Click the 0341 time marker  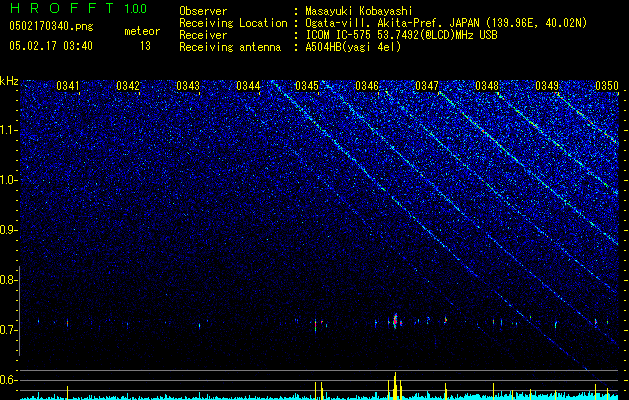pos(68,86)
